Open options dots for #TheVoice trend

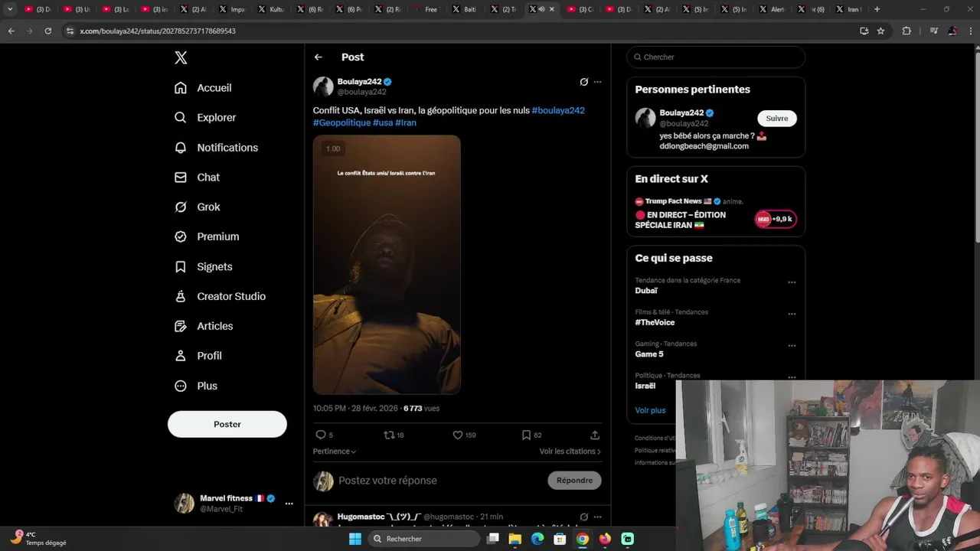point(792,314)
